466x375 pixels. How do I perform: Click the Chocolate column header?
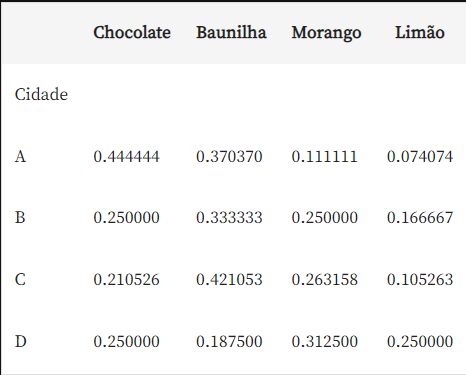tap(132, 33)
